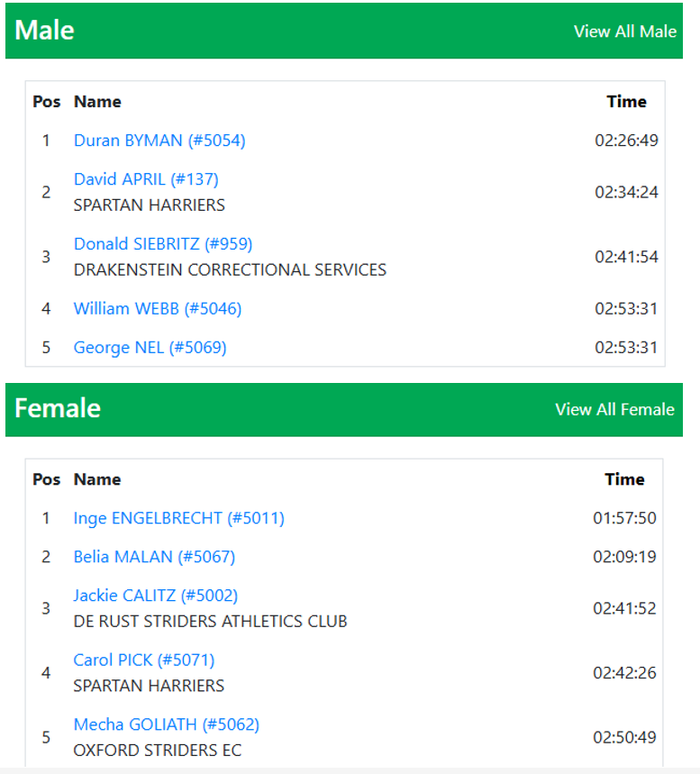700x774 pixels.
Task: Open the View All Female results link
Action: tap(614, 409)
